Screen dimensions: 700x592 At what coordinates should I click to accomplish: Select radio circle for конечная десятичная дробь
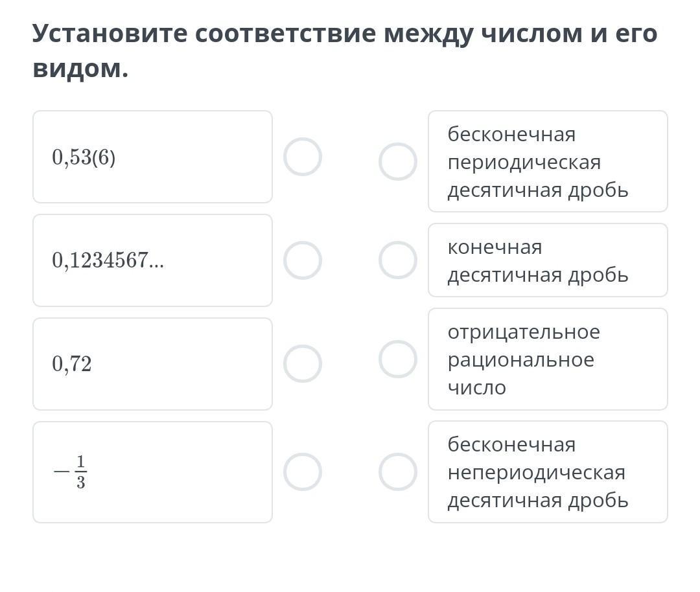click(398, 260)
